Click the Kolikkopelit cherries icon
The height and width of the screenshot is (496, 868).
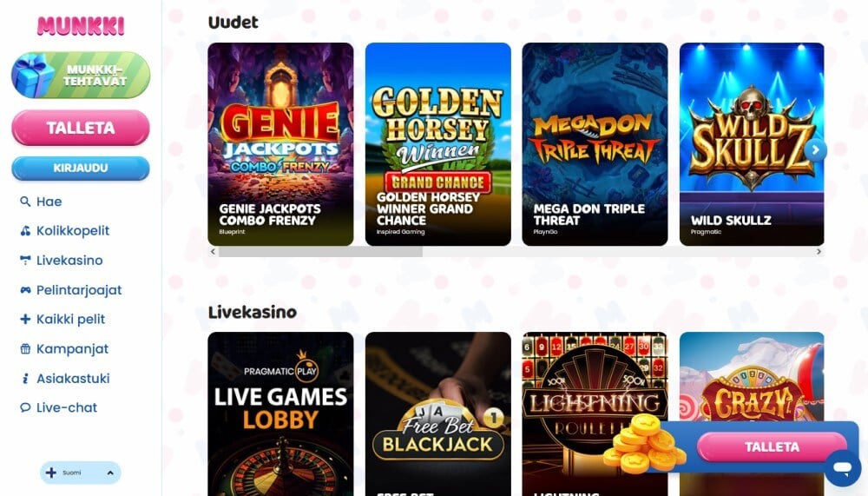[25, 230]
